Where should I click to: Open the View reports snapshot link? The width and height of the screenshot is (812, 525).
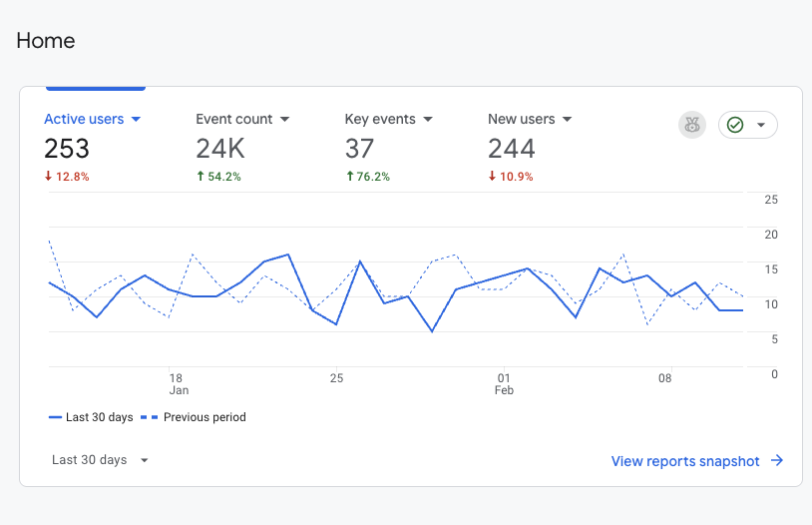[685, 461]
